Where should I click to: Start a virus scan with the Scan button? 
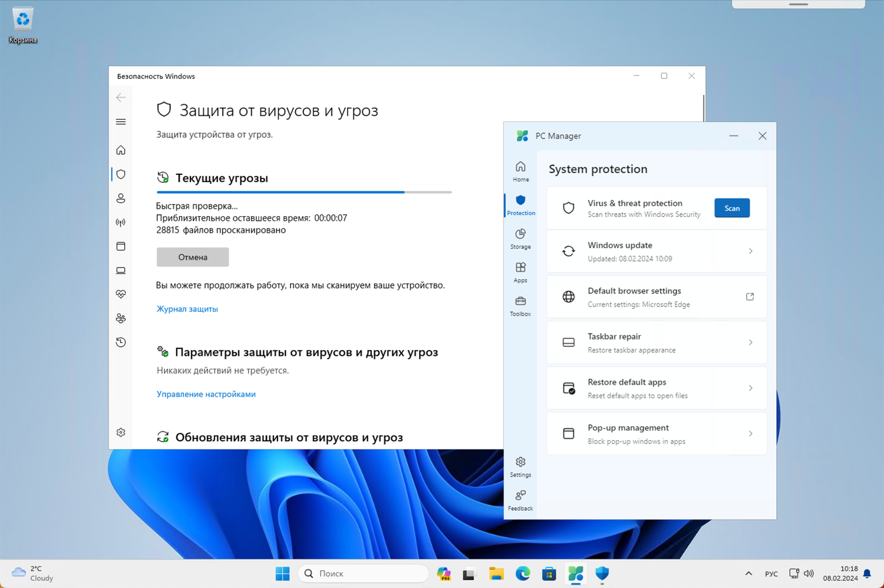(732, 208)
